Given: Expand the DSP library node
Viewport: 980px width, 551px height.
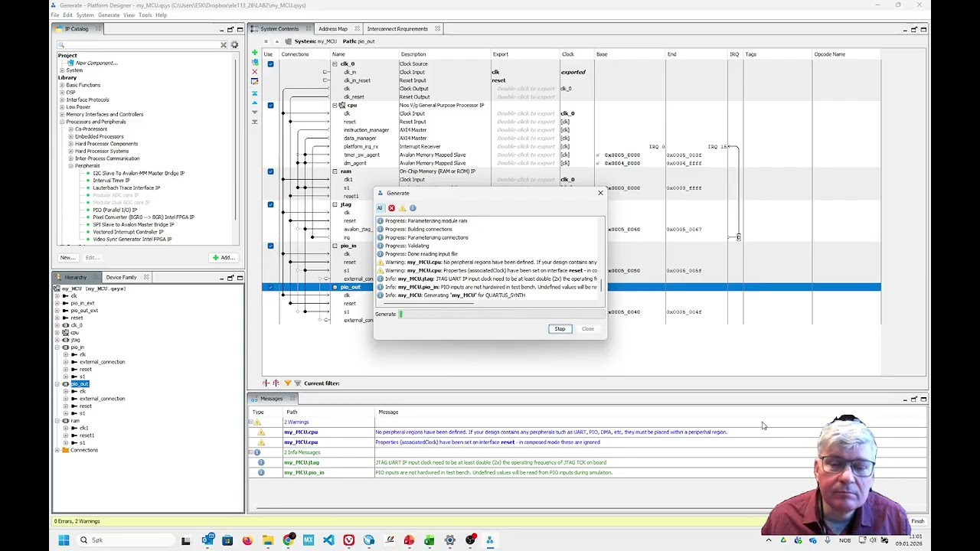Looking at the screenshot, I should (x=62, y=93).
